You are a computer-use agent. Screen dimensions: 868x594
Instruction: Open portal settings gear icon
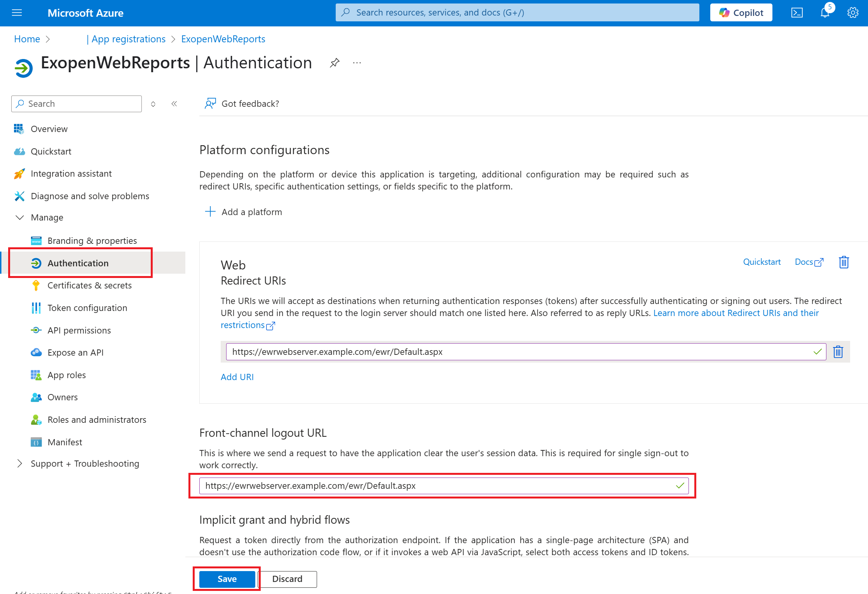click(x=852, y=13)
